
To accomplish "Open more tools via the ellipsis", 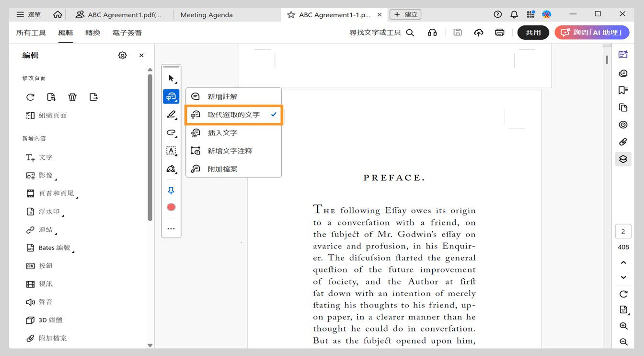I will click(171, 228).
